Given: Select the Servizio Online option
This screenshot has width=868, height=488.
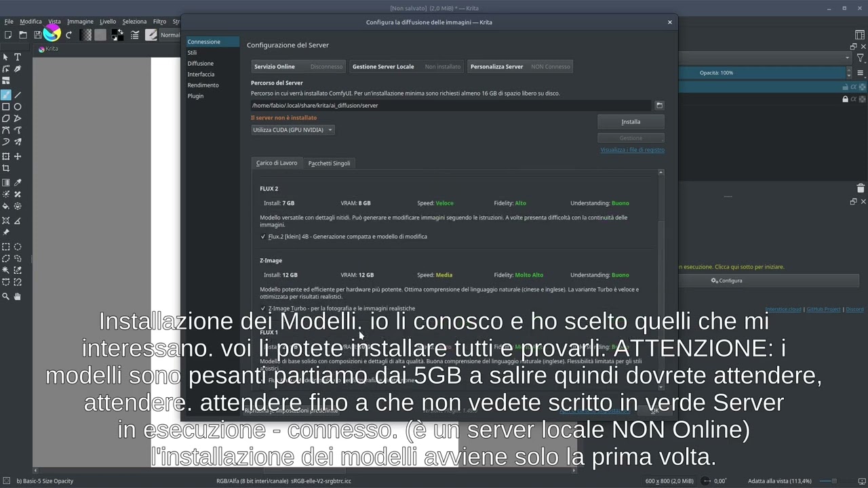Looking at the screenshot, I should [x=298, y=66].
